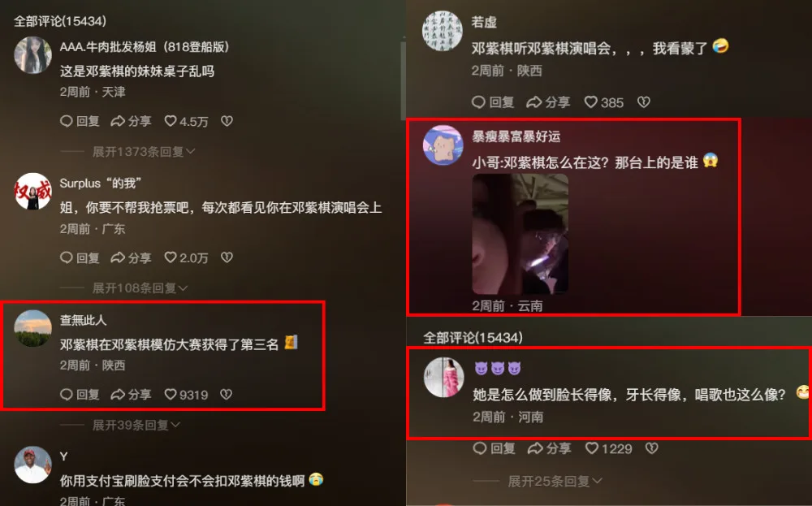Screen dimensions: 812x506
Task: Expand 展开39条回复 replies
Action: [x=136, y=426]
